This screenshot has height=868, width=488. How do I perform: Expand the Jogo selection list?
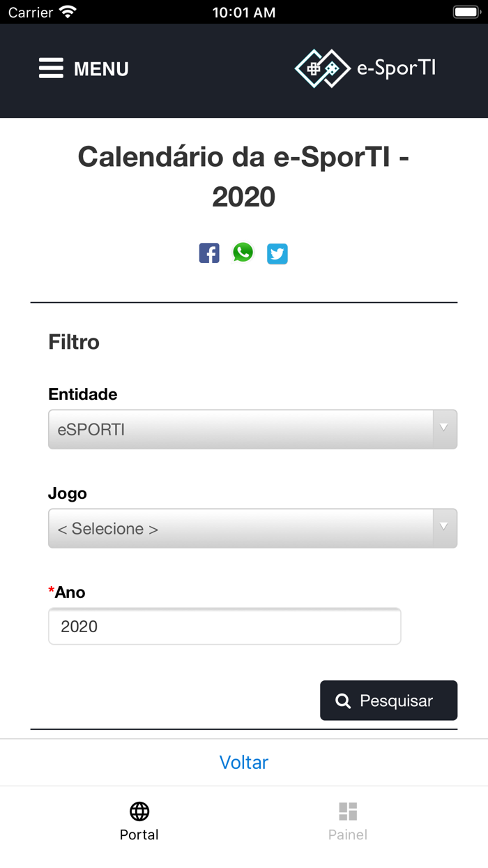pyautogui.click(x=252, y=528)
